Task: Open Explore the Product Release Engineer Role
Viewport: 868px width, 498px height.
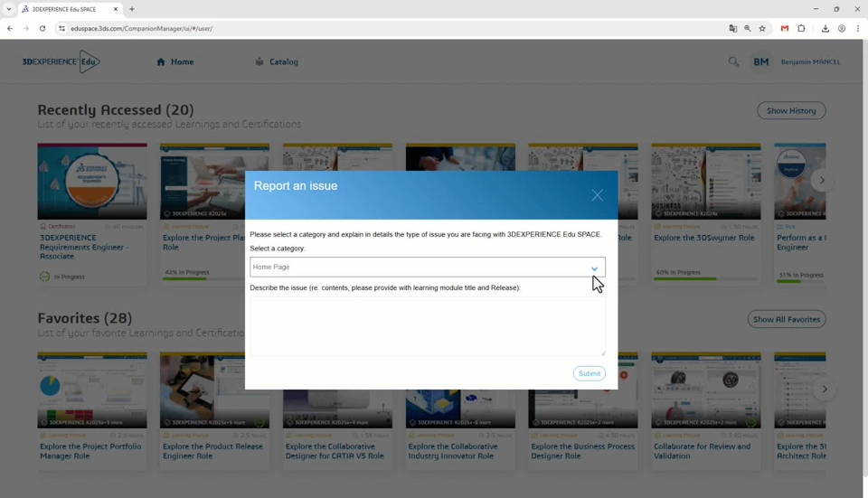Action: (212, 451)
